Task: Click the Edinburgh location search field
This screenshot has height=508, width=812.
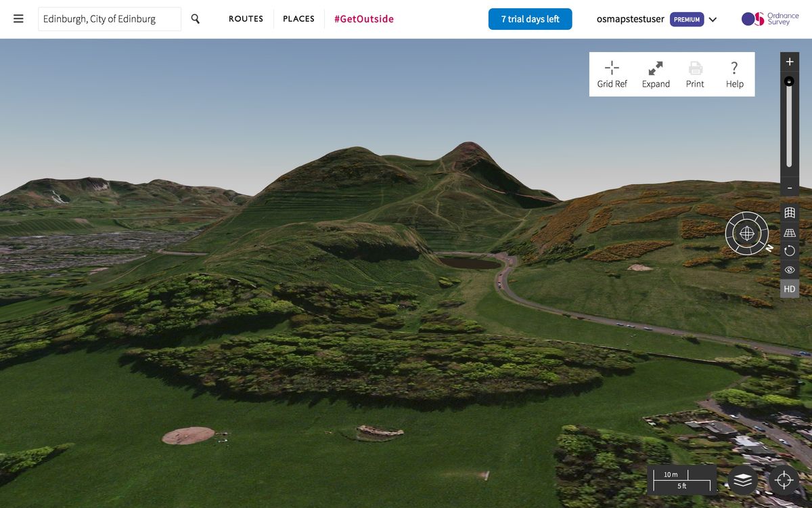Action: click(x=110, y=19)
